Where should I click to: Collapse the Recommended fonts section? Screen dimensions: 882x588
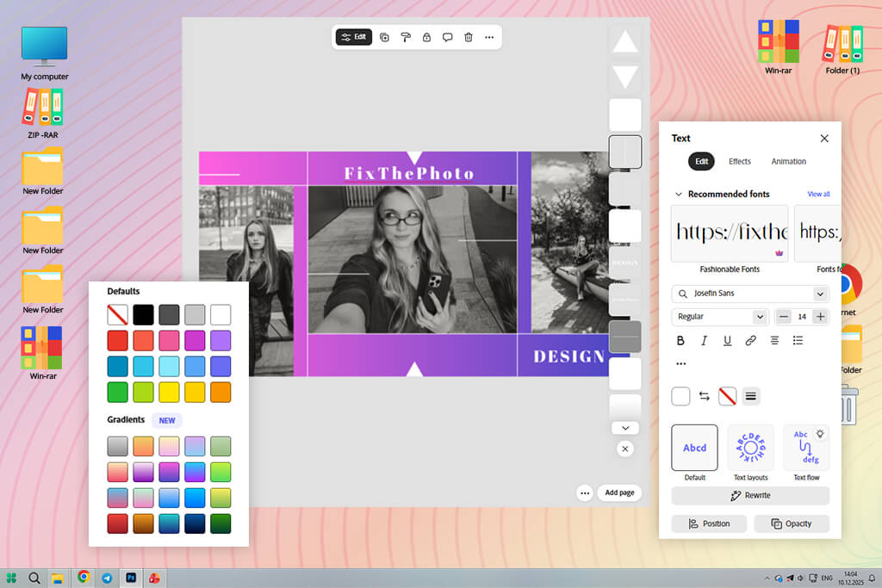[679, 194]
